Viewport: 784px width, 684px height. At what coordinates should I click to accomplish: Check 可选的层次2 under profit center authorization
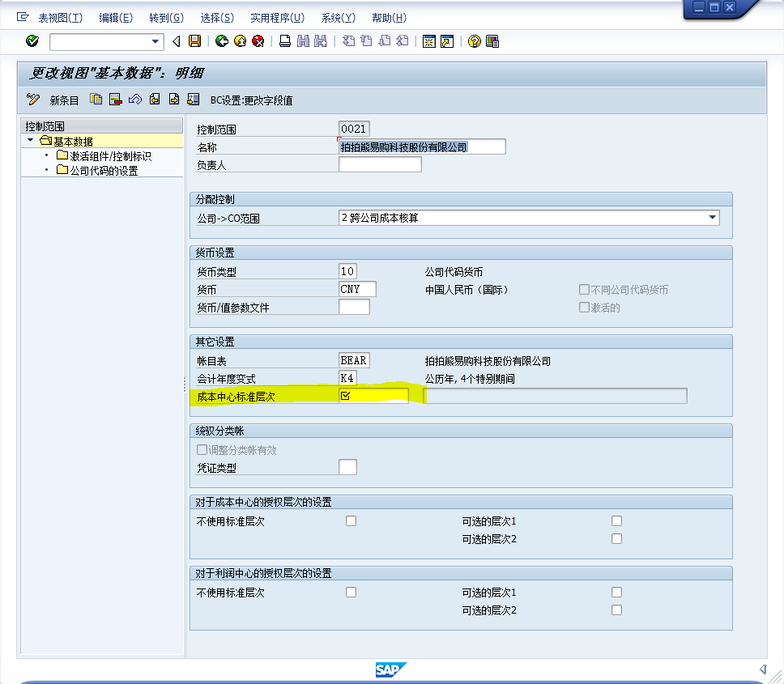[x=616, y=610]
